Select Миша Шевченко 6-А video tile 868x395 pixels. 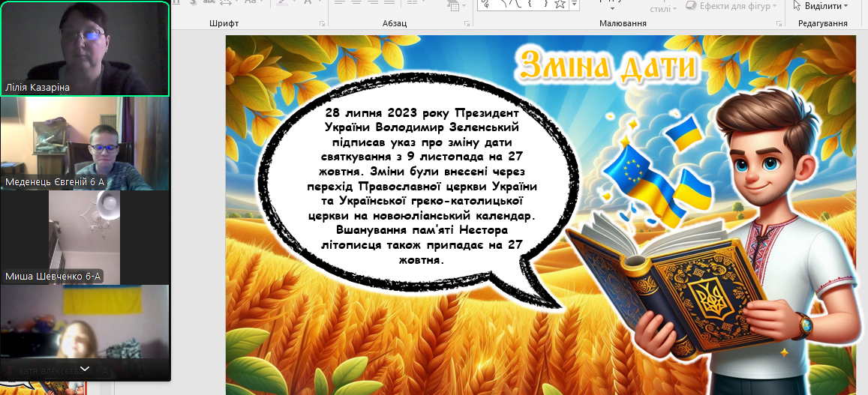tap(85, 238)
